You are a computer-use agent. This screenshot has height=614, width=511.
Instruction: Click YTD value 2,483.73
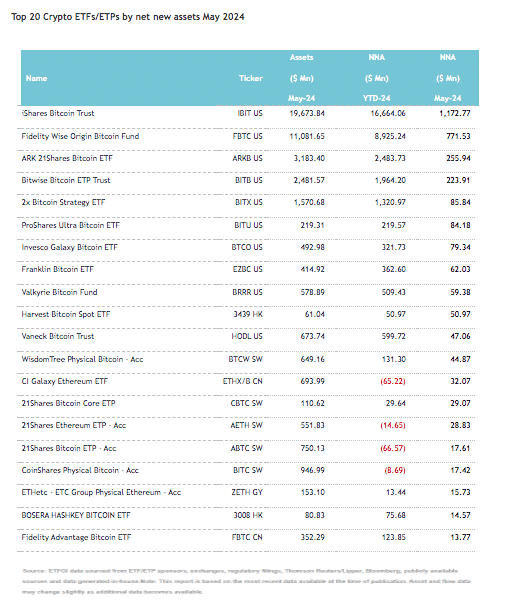tap(390, 159)
